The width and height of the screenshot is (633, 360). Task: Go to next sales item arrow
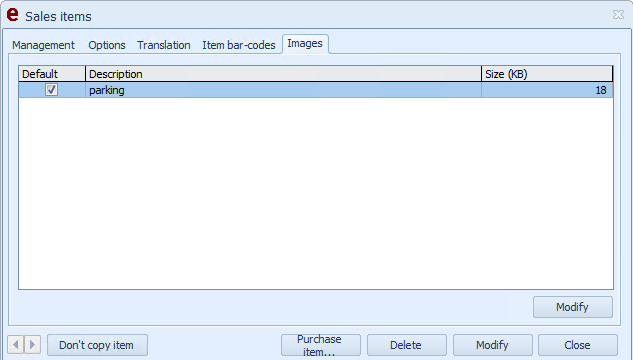pos(32,345)
